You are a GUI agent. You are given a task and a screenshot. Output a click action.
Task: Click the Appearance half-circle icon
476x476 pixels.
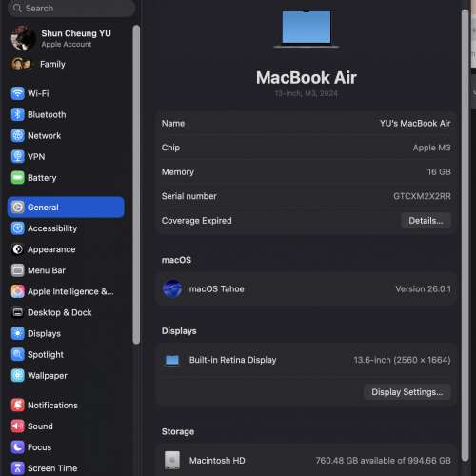coord(17,249)
